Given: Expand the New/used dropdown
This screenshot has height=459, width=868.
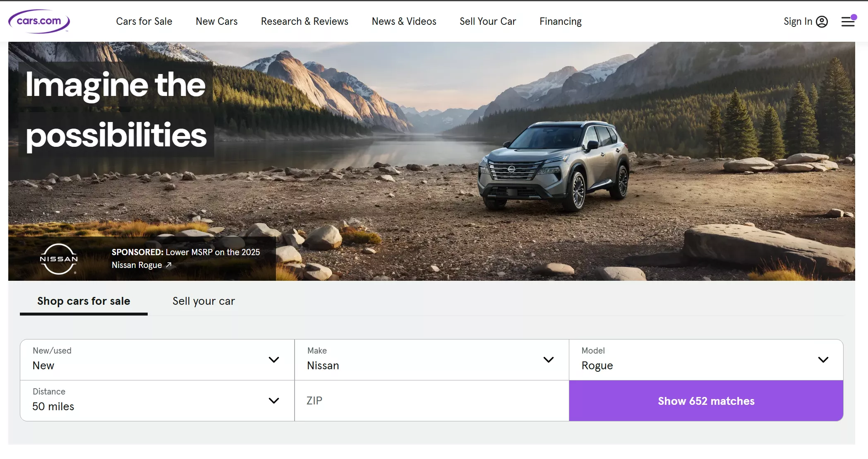Looking at the screenshot, I should [157, 360].
